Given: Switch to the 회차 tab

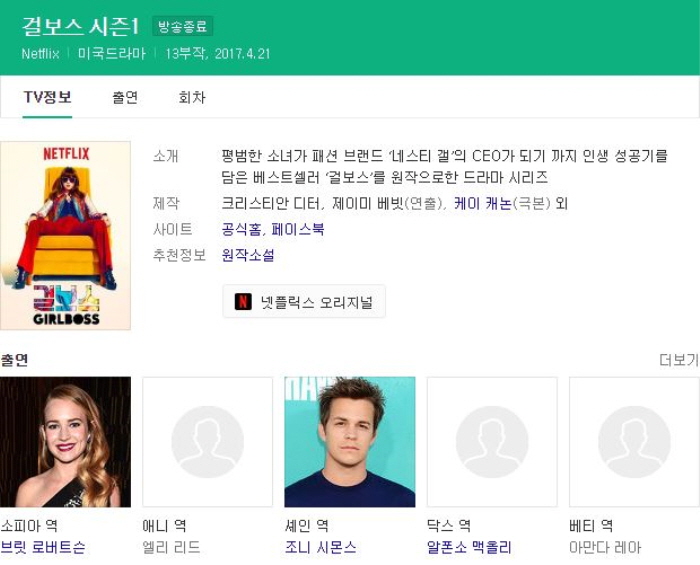Looking at the screenshot, I should coord(192,97).
